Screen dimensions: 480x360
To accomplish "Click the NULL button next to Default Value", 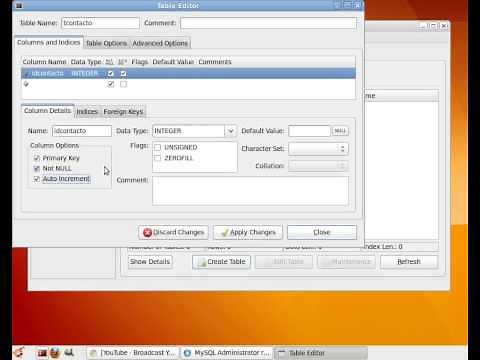I will (340, 131).
